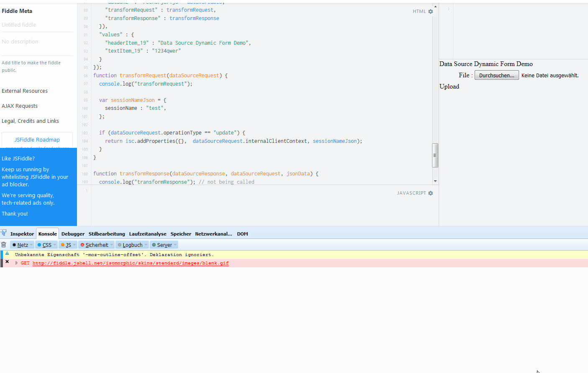Screen dimensions: 588x373
Task: Expand the External Resources section
Action: pos(25,91)
